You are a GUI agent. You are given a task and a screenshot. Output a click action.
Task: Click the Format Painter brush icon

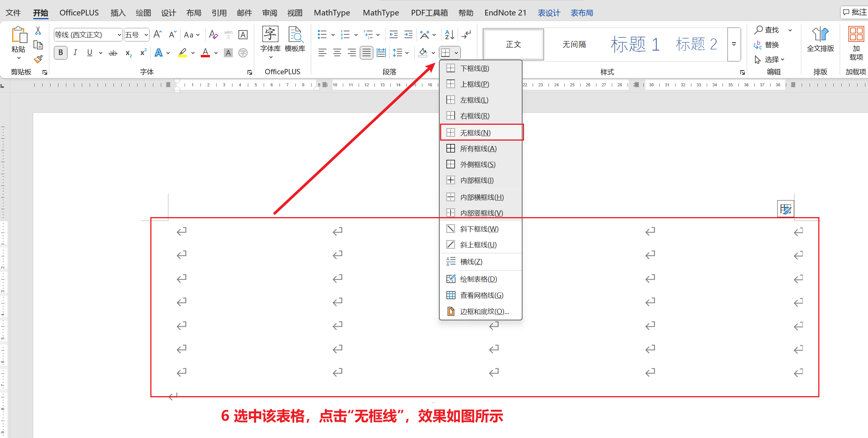click(x=38, y=59)
